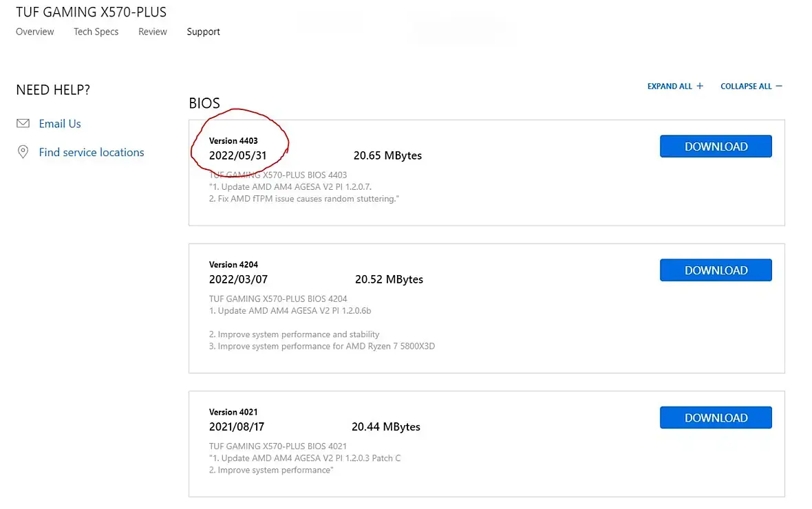This screenshot has width=812, height=509.
Task: Switch to the Tech Specs tab
Action: pos(96,32)
